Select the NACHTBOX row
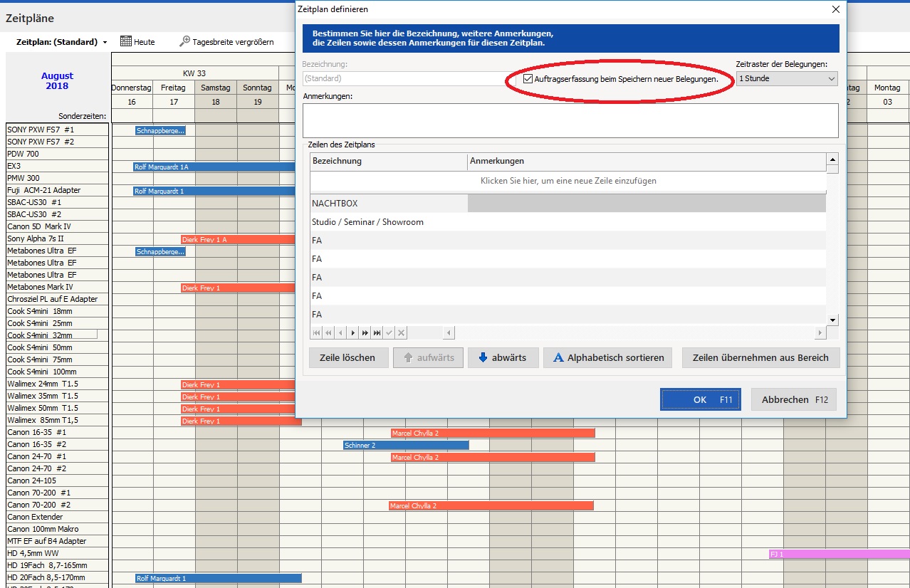Image resolution: width=910 pixels, height=588 pixels. point(568,204)
